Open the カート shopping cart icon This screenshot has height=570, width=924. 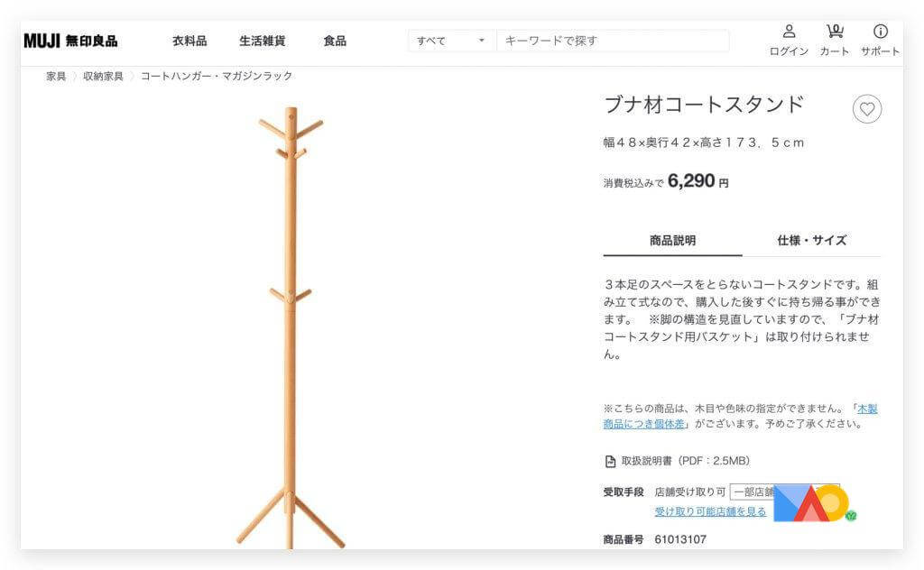point(835,32)
